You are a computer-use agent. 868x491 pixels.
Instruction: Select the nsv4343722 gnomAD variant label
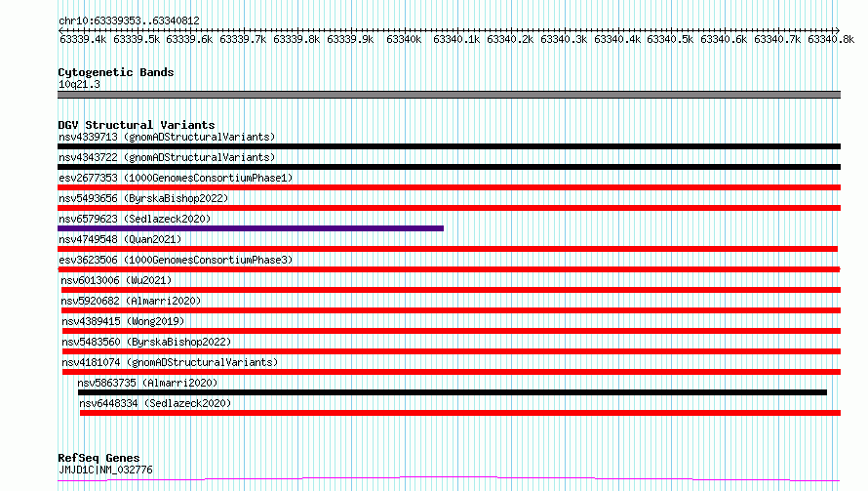[x=167, y=157]
